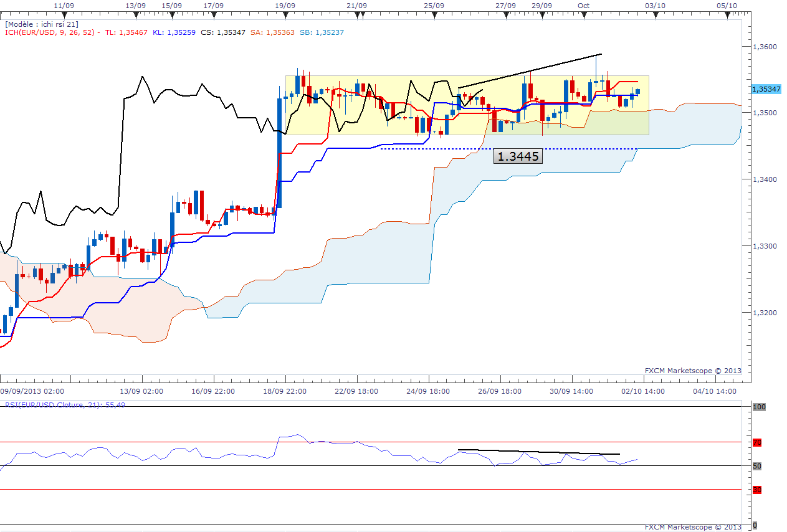Select the Oct date marker at top
The image size is (787, 532).
coord(584,5)
